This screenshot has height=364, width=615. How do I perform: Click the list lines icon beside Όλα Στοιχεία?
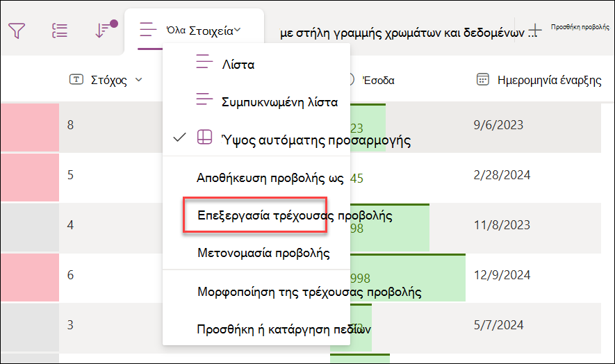[x=148, y=29]
